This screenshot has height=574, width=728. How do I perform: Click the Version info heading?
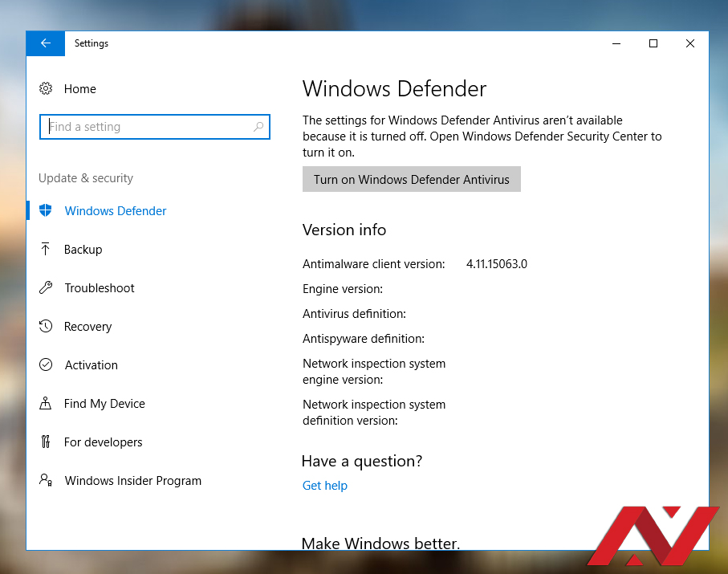pyautogui.click(x=344, y=230)
